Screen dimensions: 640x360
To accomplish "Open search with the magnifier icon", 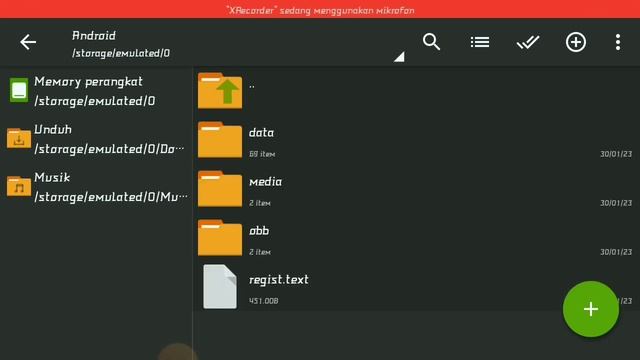I will click(431, 42).
